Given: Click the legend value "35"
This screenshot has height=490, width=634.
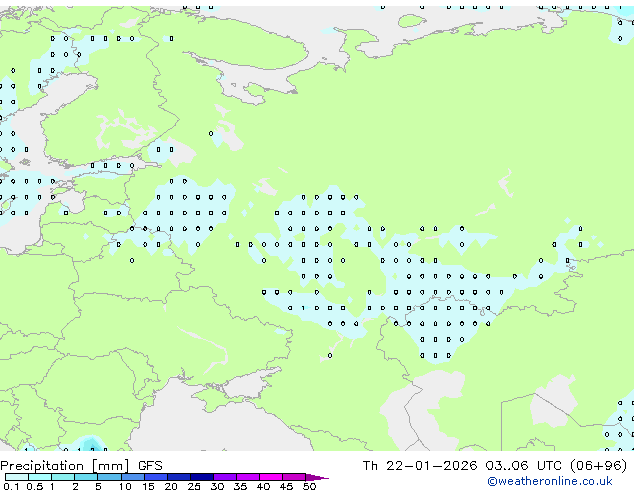Looking at the screenshot, I should pos(240,486).
